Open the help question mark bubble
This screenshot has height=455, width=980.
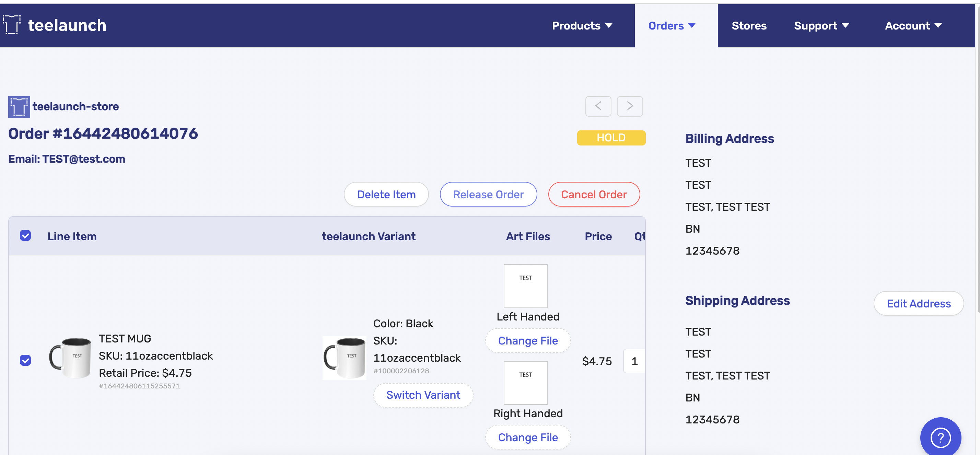(x=940, y=437)
